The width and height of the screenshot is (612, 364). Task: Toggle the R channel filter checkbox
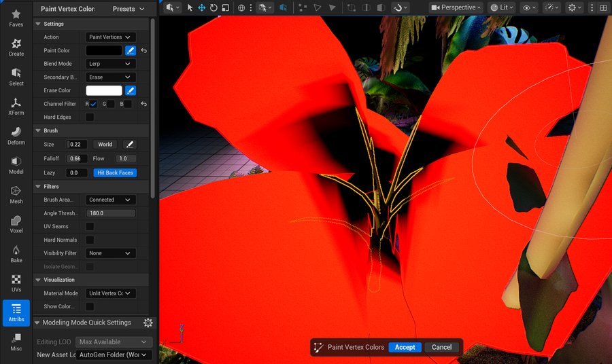coord(93,104)
